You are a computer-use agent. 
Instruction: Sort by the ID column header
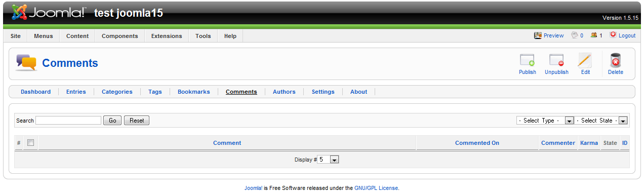[x=625, y=143]
